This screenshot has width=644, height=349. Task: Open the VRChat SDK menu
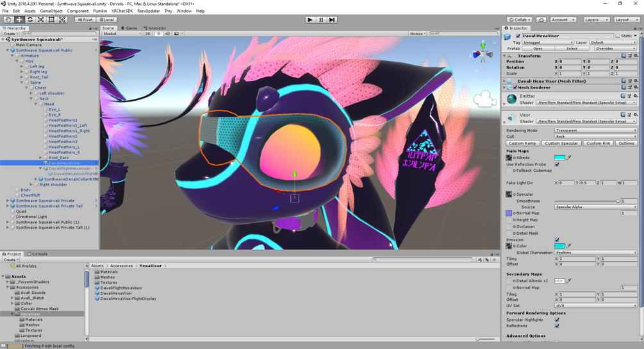(x=122, y=11)
